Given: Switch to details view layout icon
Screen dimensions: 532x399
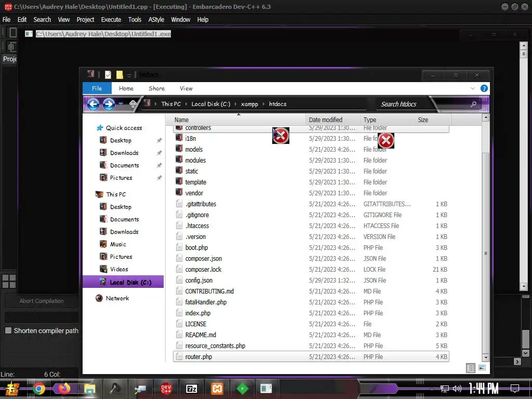Looking at the screenshot, I should click(471, 368).
